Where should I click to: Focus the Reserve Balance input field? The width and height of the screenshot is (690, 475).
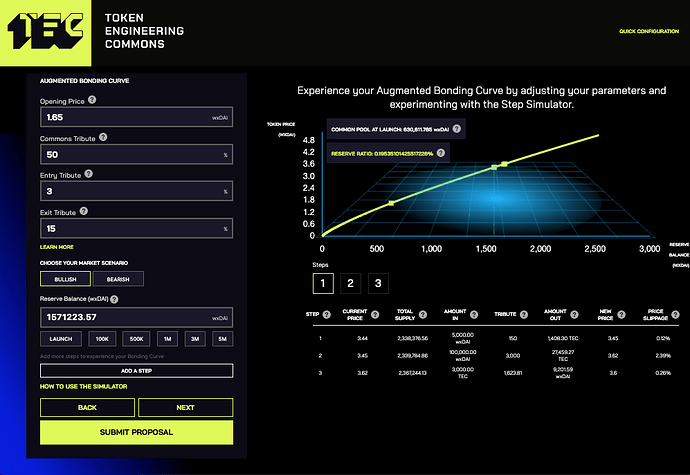(136, 317)
